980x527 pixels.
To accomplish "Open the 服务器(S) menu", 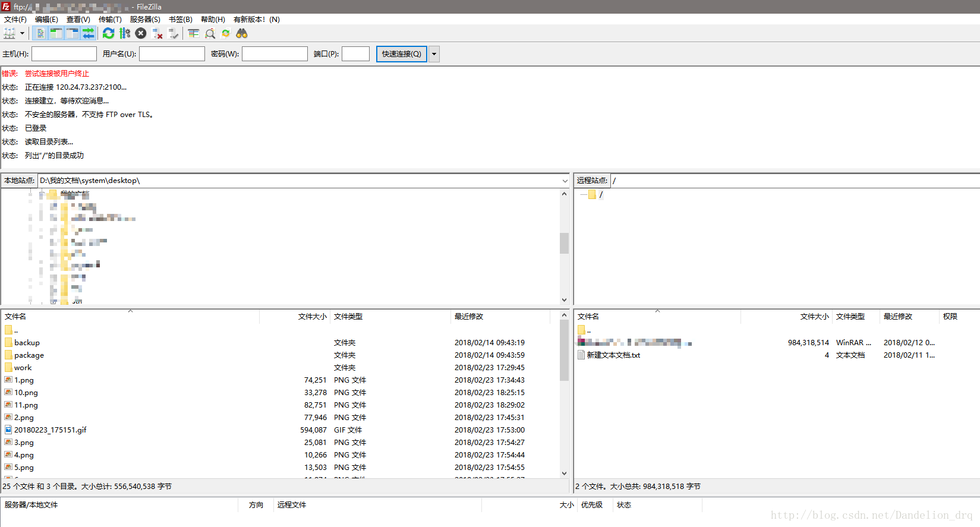I will click(145, 20).
